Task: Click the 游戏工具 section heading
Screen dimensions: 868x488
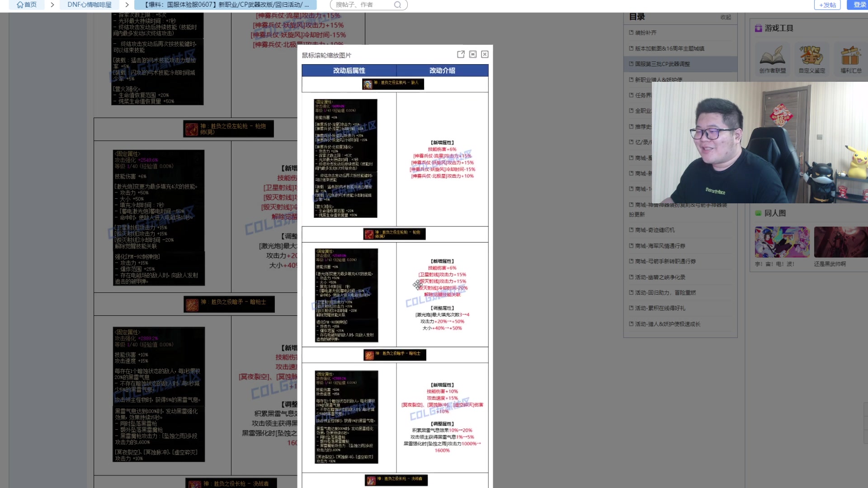Action: tap(779, 28)
